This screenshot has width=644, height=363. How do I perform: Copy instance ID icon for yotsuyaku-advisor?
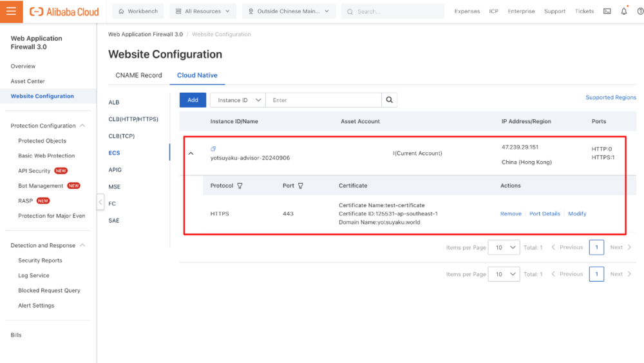click(x=213, y=149)
